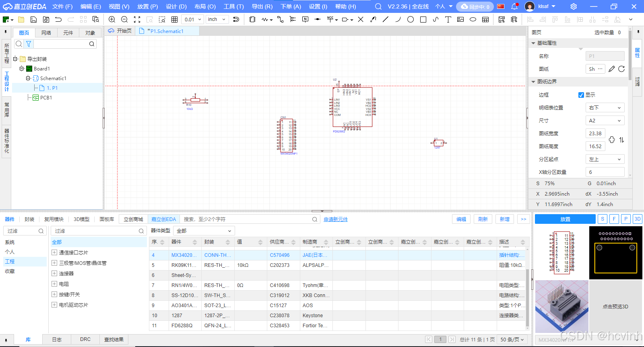The width and height of the screenshot is (644, 347).
Task: Open the settings gear icon in title bar
Action: (x=574, y=6)
